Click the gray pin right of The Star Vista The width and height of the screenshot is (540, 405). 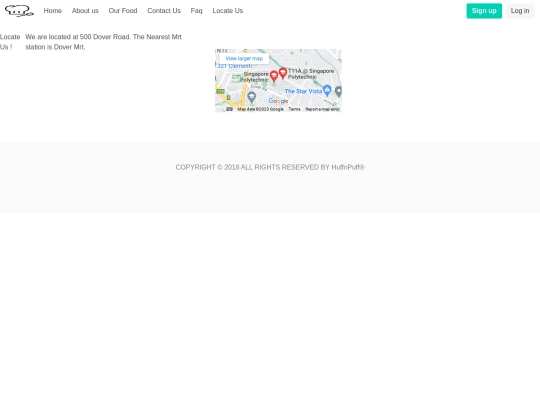click(x=339, y=92)
